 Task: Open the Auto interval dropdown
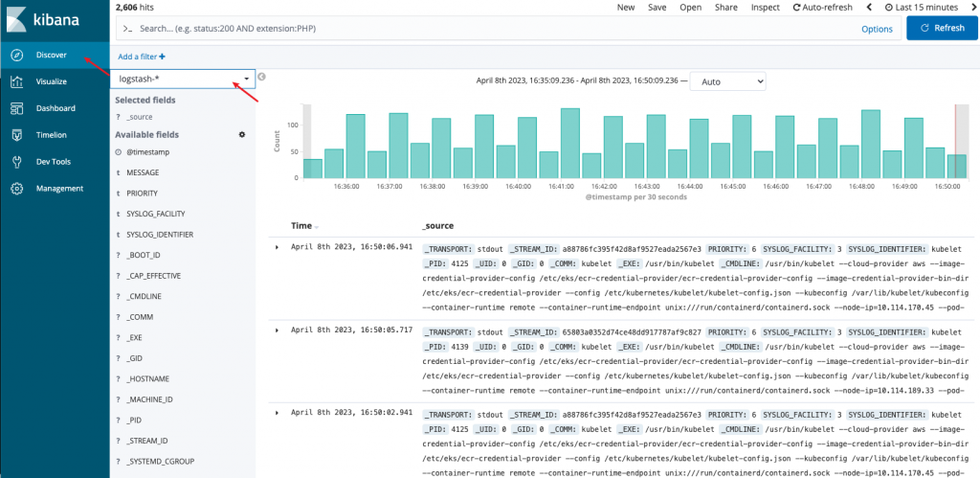click(727, 81)
